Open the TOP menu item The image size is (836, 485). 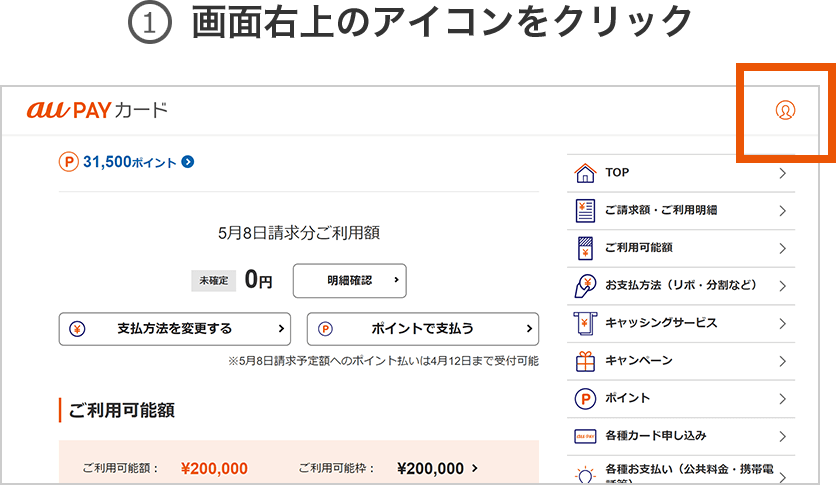[x=681, y=173]
